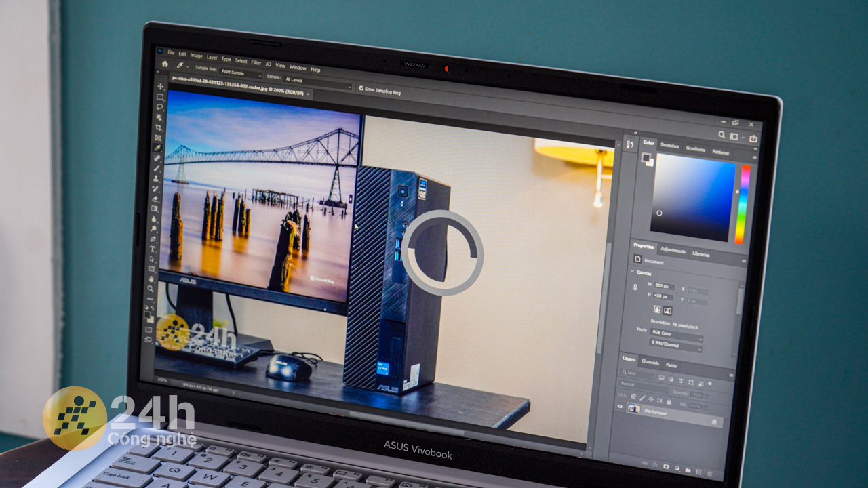Image resolution: width=868 pixels, height=488 pixels.
Task: Toggle lock position
Action: (651, 399)
